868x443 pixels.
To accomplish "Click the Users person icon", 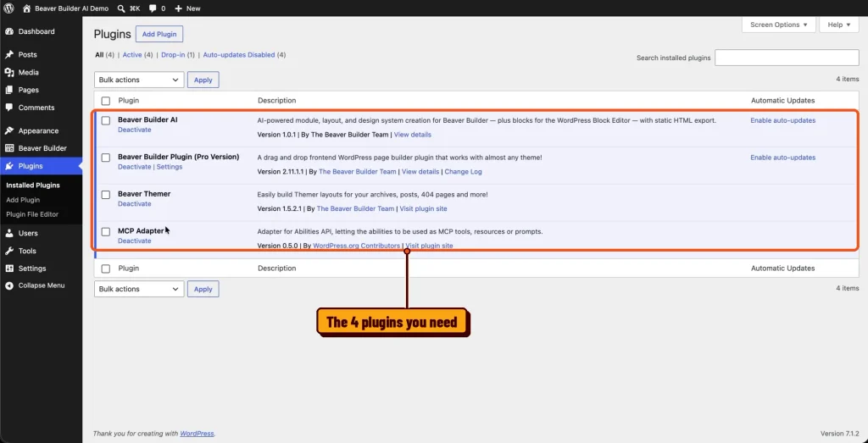I will pyautogui.click(x=9, y=234).
